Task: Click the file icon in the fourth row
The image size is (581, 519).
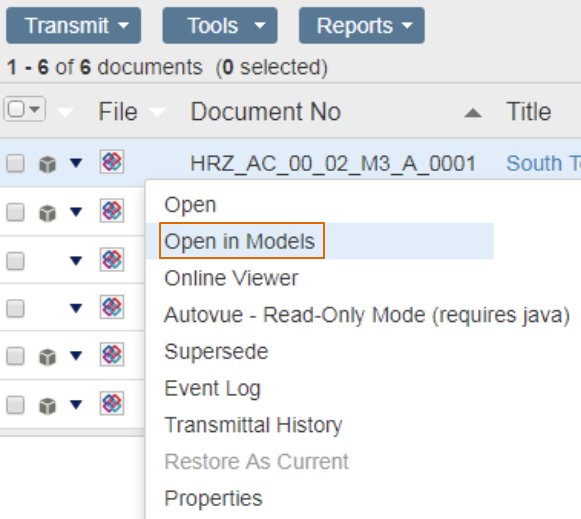Action: (112, 307)
